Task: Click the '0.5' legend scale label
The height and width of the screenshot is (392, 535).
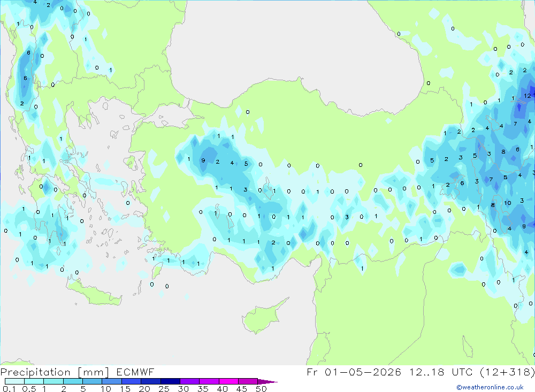Action: (x=29, y=389)
